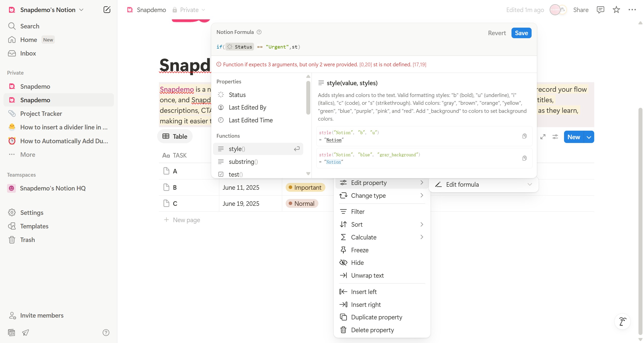Switch to the Table view tab
Viewport: 644px width, 343px height.
pos(175,136)
